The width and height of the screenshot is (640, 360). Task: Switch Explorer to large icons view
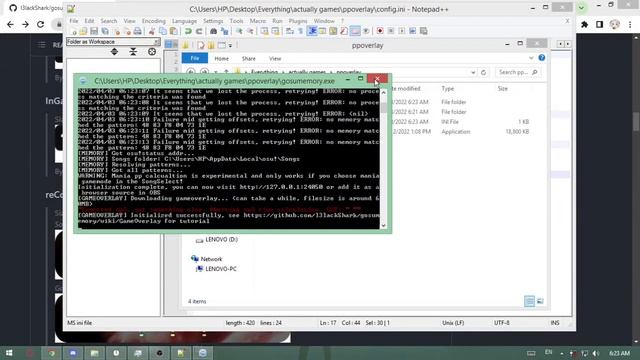click(540, 301)
